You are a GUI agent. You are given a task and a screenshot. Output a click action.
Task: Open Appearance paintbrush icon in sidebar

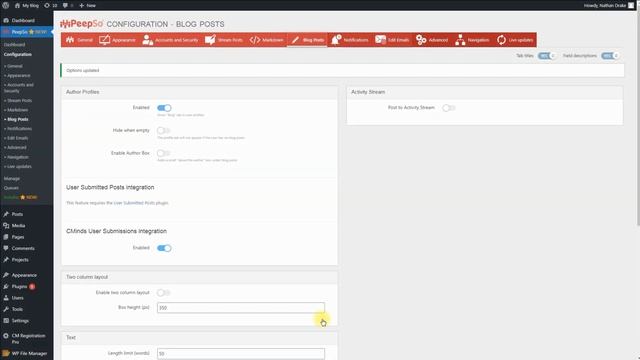(6, 275)
